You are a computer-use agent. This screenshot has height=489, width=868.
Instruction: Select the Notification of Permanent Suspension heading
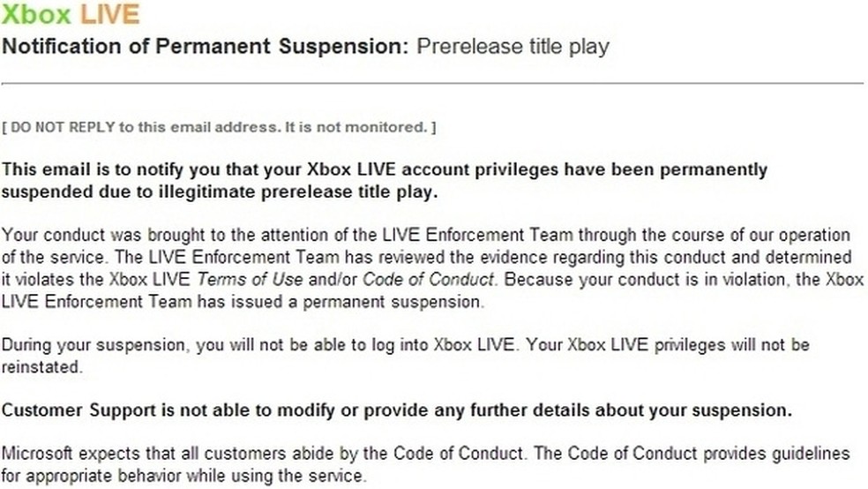tap(206, 47)
